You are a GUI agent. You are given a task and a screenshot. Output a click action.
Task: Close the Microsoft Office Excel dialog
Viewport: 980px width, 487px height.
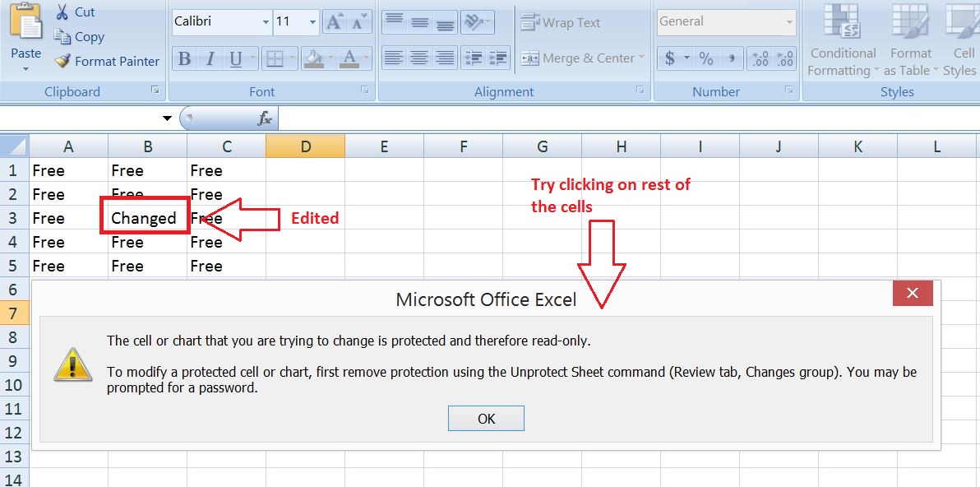click(x=913, y=293)
